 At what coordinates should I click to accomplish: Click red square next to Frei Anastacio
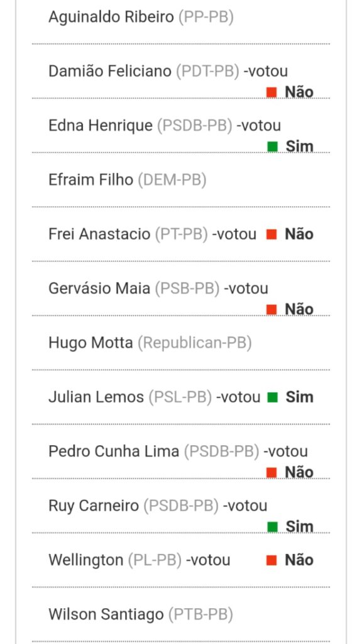tap(271, 235)
